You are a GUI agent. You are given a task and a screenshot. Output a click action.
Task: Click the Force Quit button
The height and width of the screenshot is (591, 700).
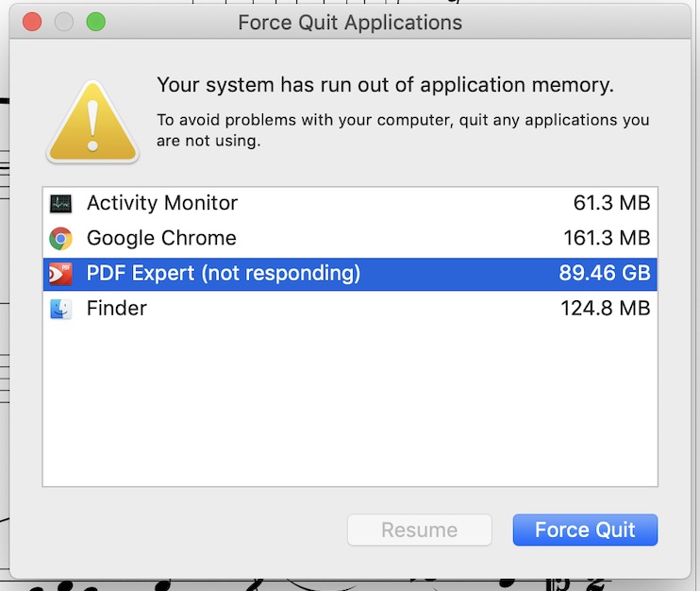coord(585,530)
